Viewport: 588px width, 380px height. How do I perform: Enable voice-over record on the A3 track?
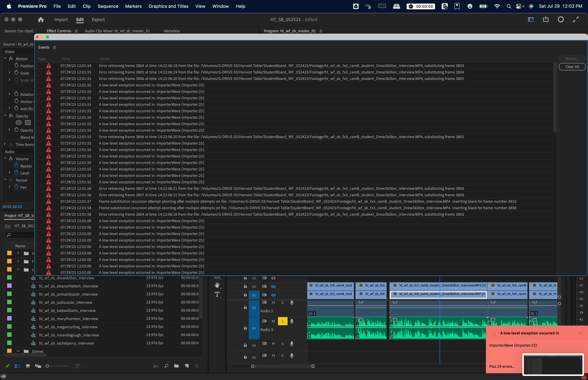pyautogui.click(x=292, y=321)
